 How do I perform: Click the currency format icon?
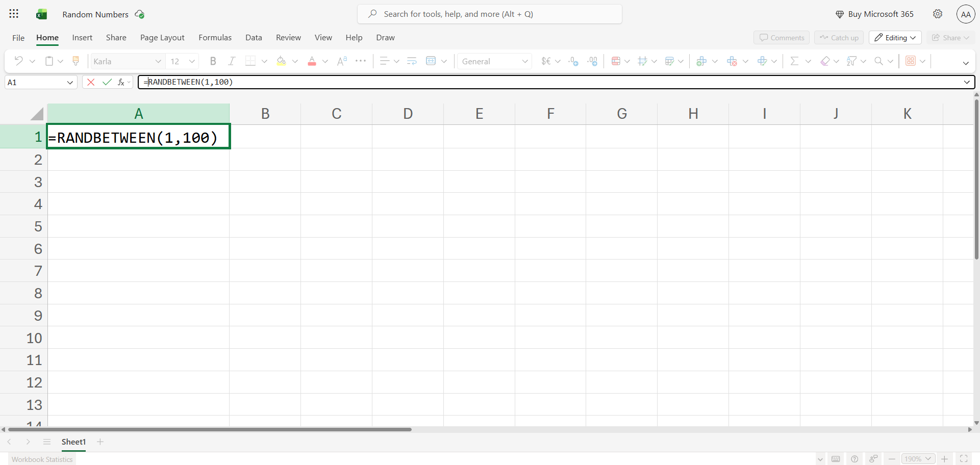pyautogui.click(x=546, y=61)
